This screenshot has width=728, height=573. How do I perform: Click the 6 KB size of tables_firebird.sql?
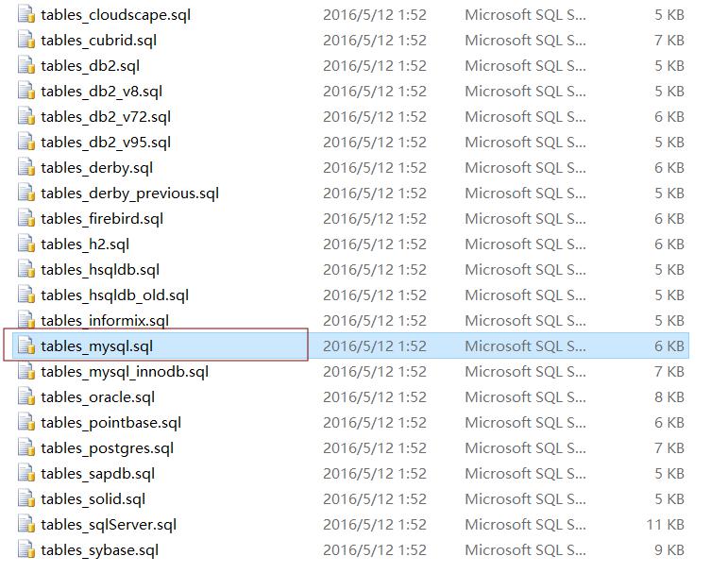[669, 218]
